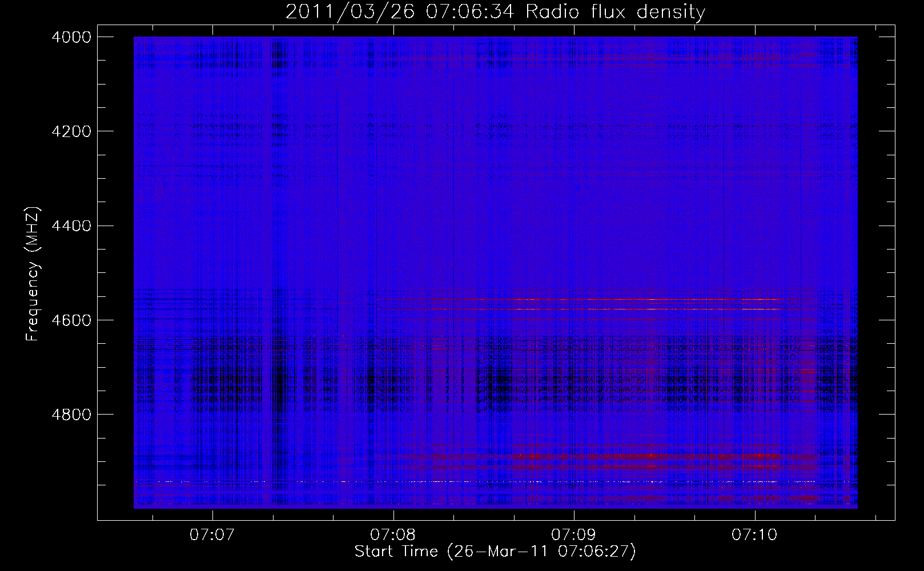Click the 'Start Time (26-Mar-11 07:06:27)' label
The height and width of the screenshot is (571, 924).
(495, 552)
